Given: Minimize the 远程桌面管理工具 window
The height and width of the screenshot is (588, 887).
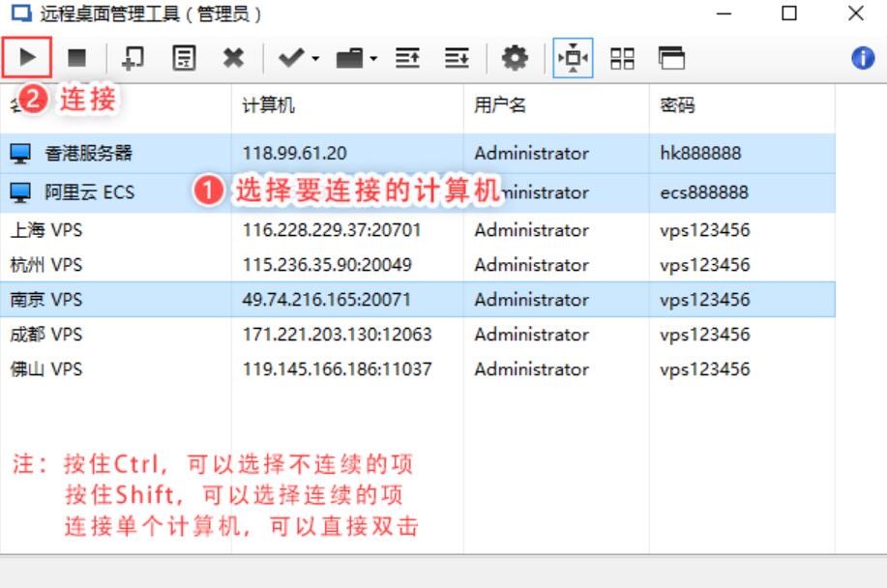Looking at the screenshot, I should [x=724, y=14].
